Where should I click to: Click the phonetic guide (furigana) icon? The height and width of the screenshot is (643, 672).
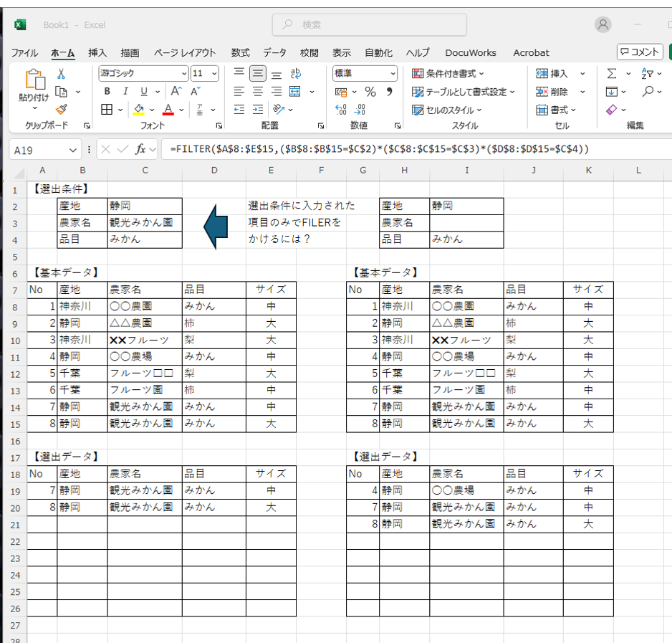point(200,110)
